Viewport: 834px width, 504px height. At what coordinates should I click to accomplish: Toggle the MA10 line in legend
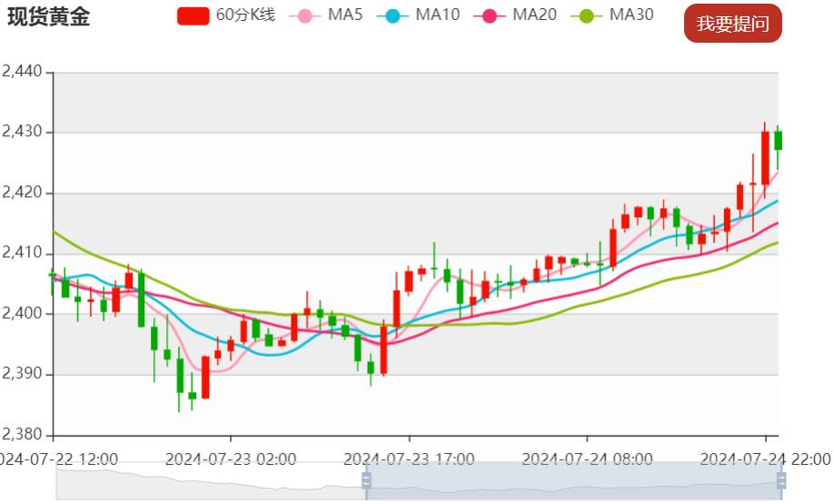click(418, 15)
